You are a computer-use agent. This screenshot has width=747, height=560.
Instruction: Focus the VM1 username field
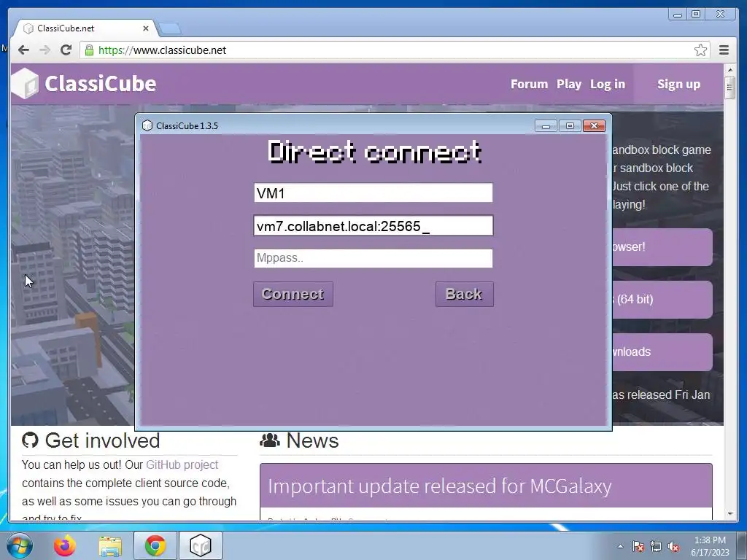point(373,192)
